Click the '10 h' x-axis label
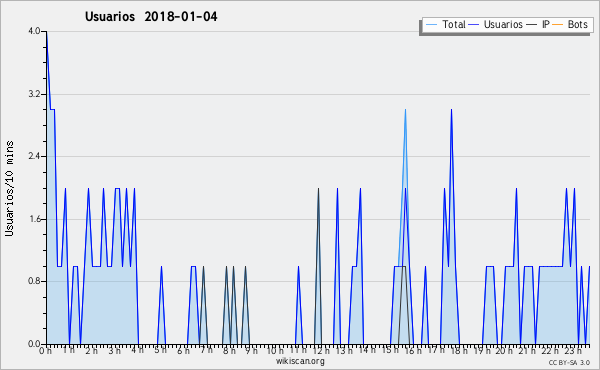The image size is (600, 370). click(x=275, y=350)
